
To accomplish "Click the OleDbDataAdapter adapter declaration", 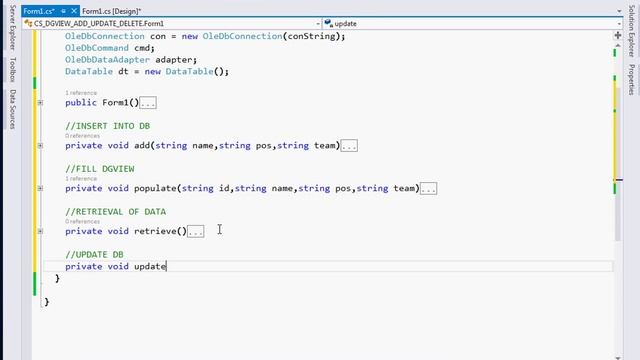I will pyautogui.click(x=131, y=60).
